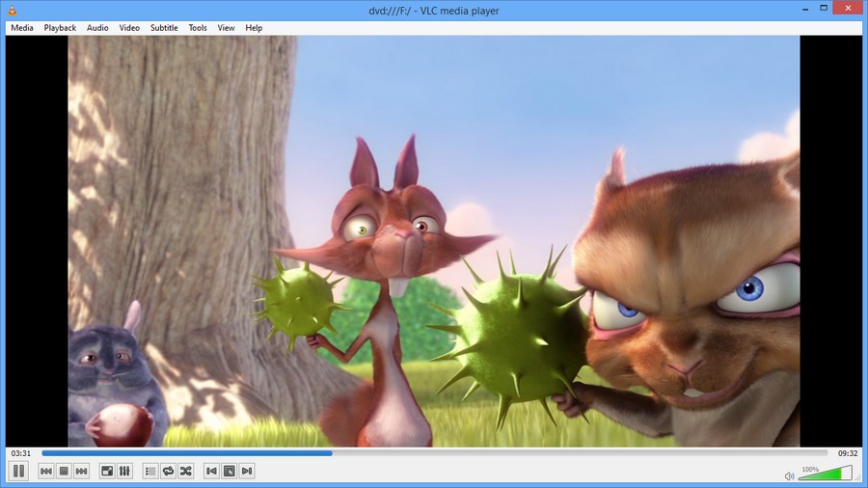Screen dimensions: 868x488
Task: Mute audio via speaker icon
Action: click(789, 475)
